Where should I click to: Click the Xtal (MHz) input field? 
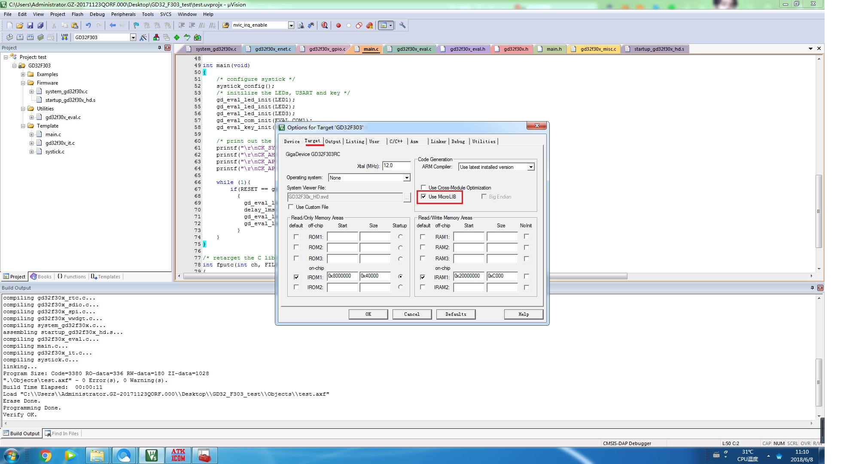click(396, 166)
